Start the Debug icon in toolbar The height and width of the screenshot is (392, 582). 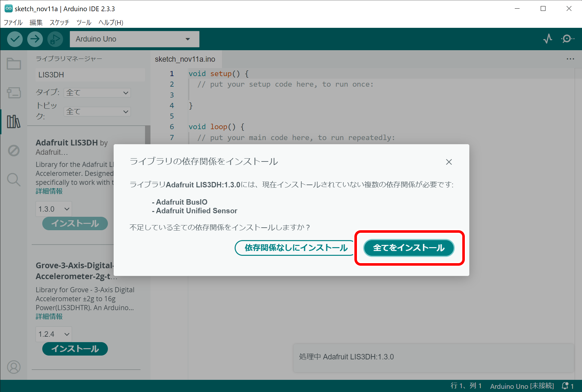pyautogui.click(x=55, y=39)
